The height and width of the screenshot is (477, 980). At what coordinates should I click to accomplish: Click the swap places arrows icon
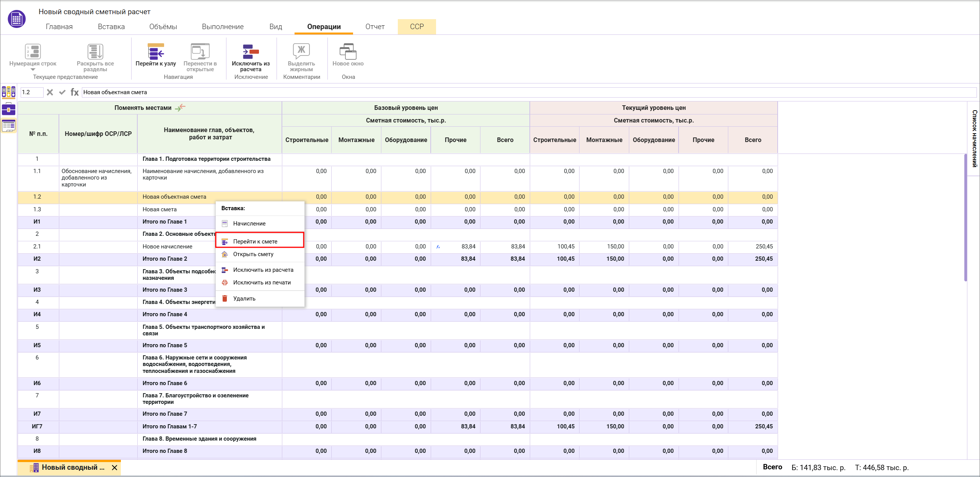180,108
